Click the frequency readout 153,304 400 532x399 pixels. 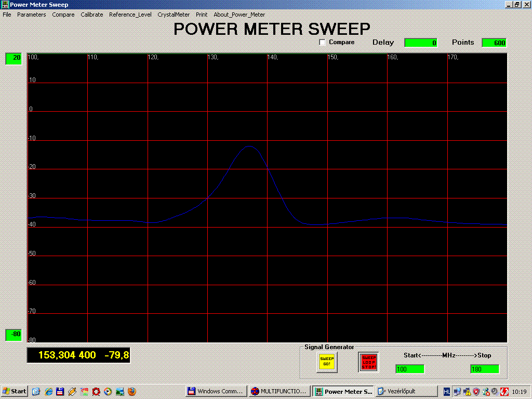67,355
